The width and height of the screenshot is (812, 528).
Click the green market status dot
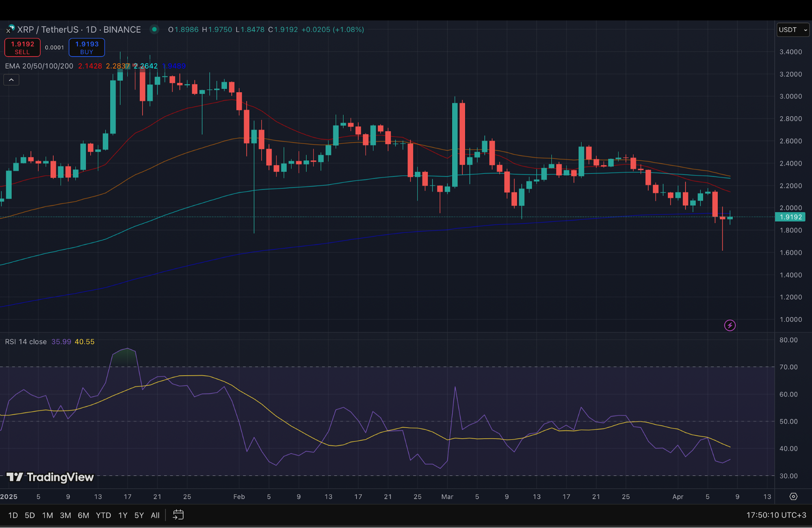[x=154, y=30]
